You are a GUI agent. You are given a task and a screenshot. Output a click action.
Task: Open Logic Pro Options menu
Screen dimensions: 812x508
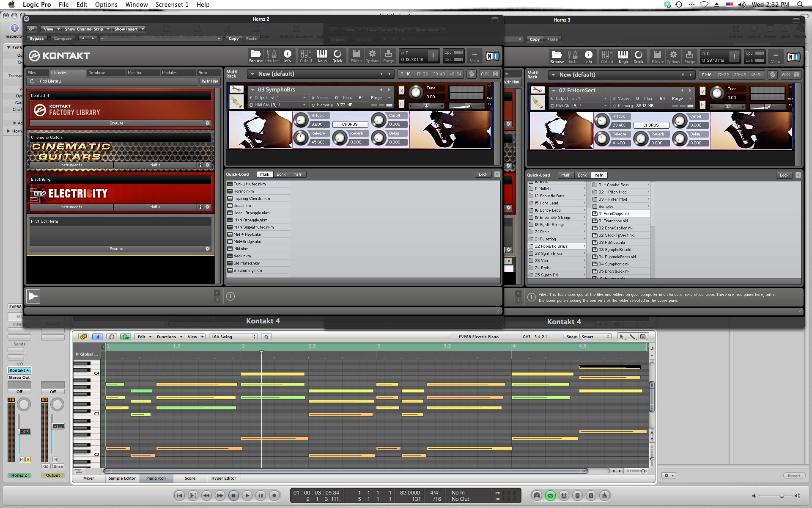tap(106, 5)
